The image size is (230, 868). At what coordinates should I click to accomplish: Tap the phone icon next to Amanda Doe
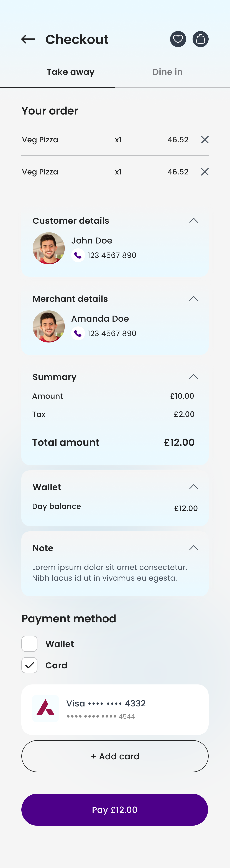pyautogui.click(x=78, y=333)
